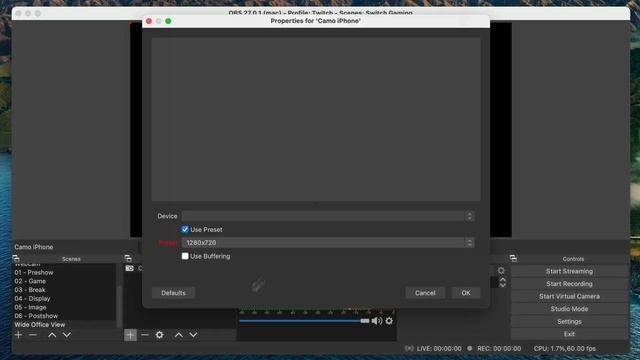The height and width of the screenshot is (360, 640).
Task: Maximize the Properties dialog with the green button
Action: pos(168,21)
